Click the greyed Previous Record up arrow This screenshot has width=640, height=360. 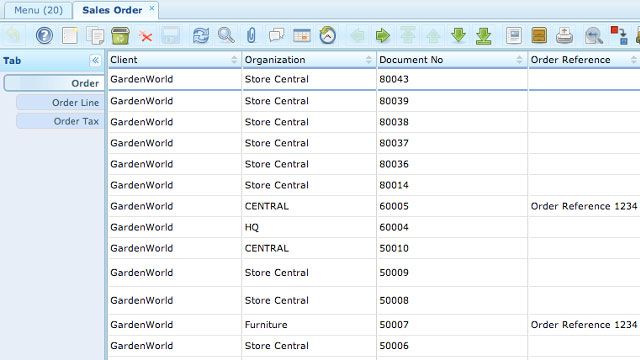pos(433,36)
